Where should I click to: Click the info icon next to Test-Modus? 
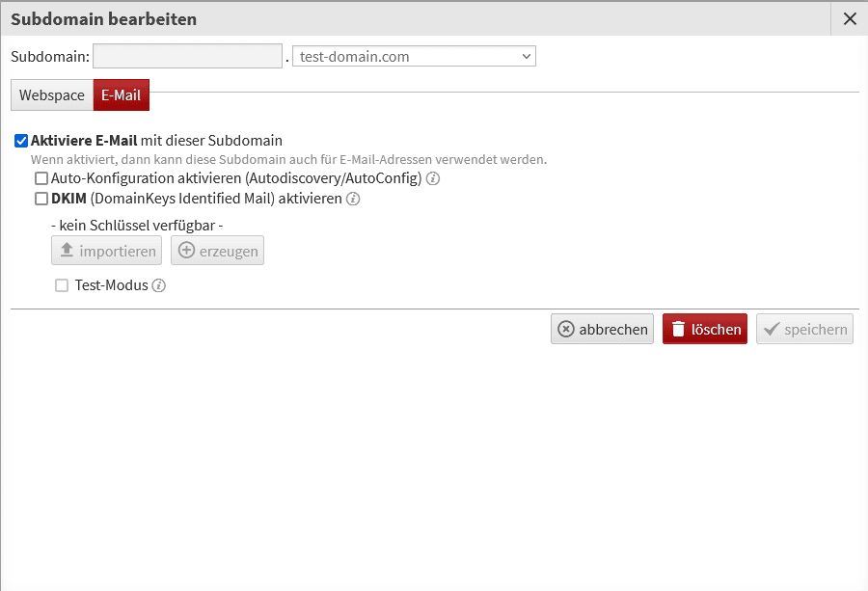point(159,285)
